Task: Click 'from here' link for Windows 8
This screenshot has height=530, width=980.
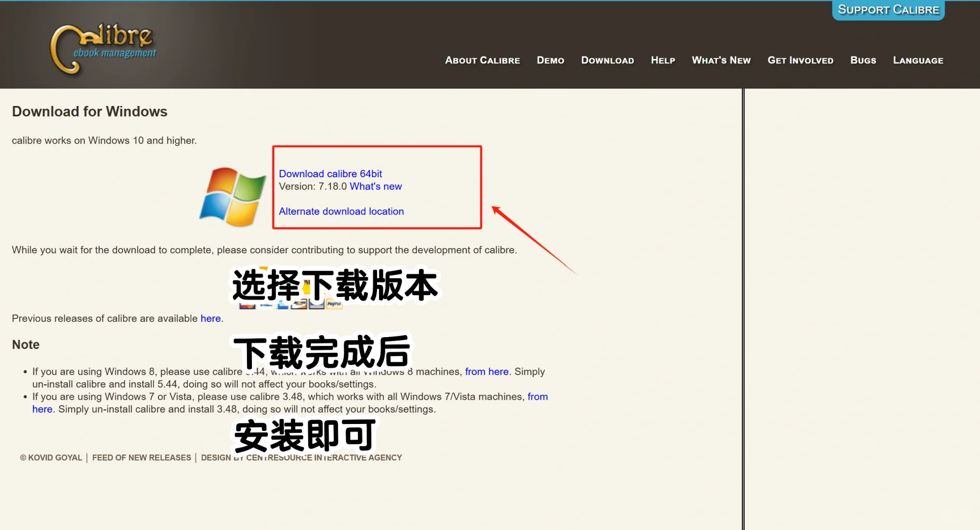Action: coord(487,371)
